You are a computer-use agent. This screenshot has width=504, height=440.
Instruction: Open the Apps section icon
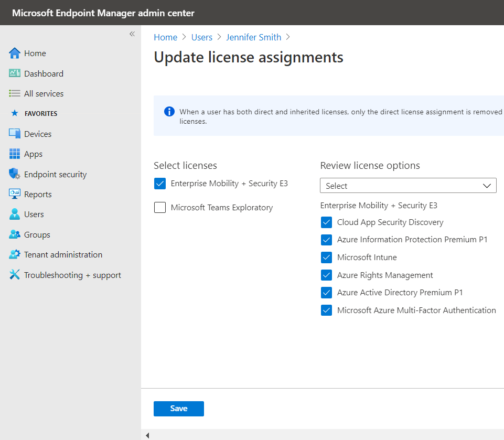pyautogui.click(x=14, y=154)
